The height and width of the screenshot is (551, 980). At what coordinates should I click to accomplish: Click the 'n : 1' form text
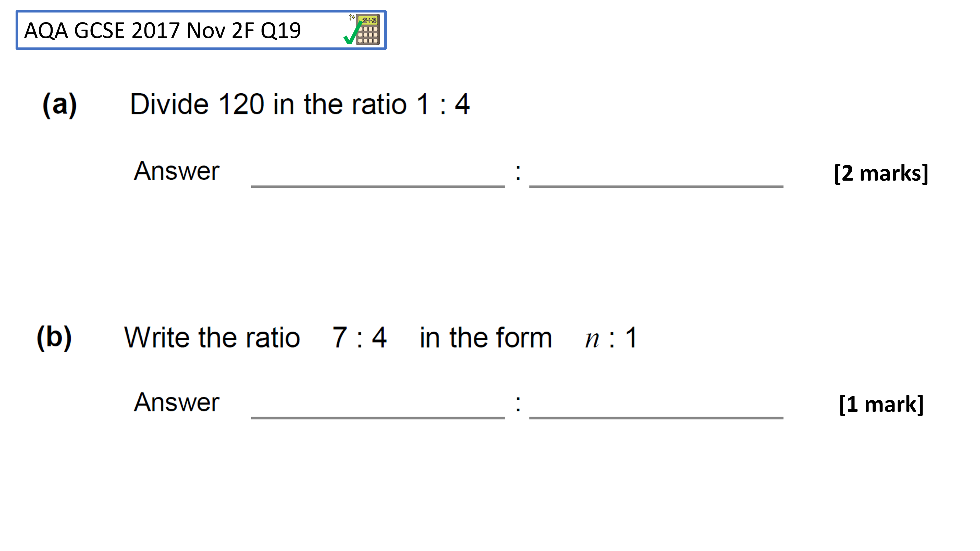point(611,337)
